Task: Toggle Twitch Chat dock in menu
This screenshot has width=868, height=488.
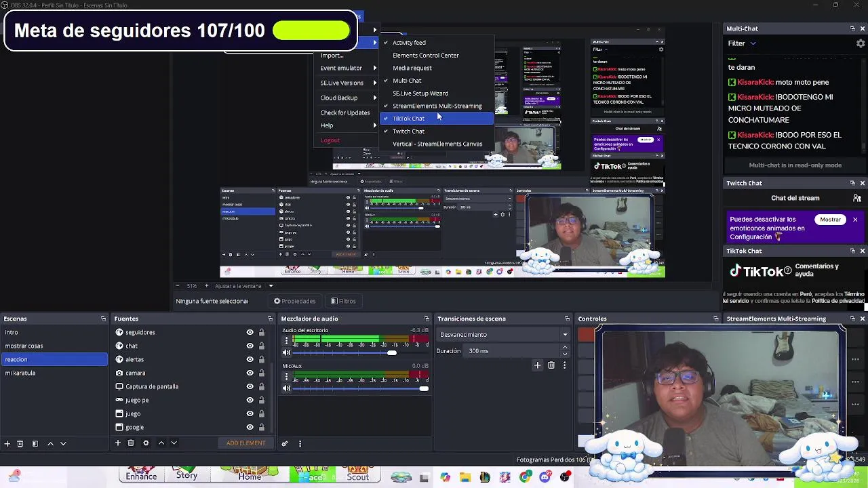Action: [x=437, y=131]
